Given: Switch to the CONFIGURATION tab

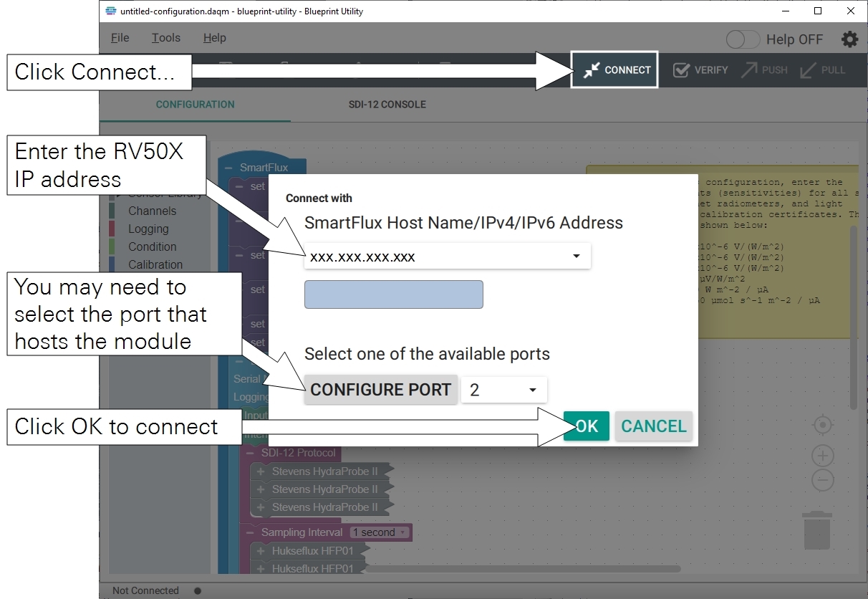Looking at the screenshot, I should pyautogui.click(x=196, y=105).
